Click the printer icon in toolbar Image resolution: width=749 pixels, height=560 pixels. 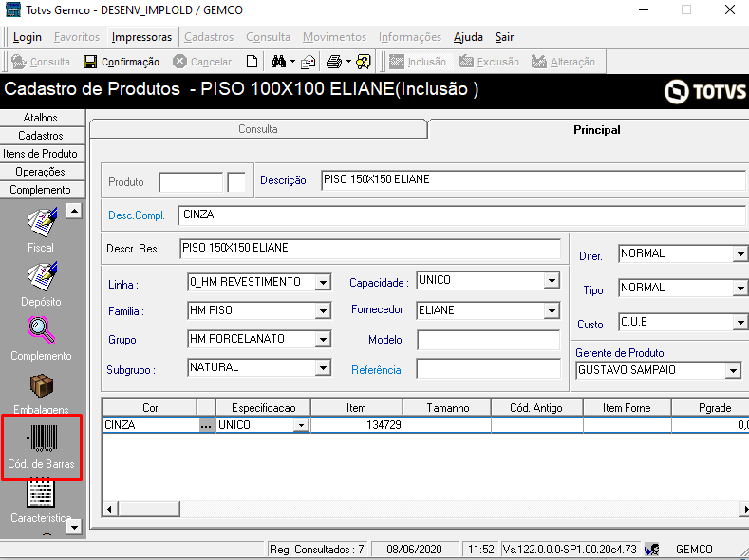[334, 62]
